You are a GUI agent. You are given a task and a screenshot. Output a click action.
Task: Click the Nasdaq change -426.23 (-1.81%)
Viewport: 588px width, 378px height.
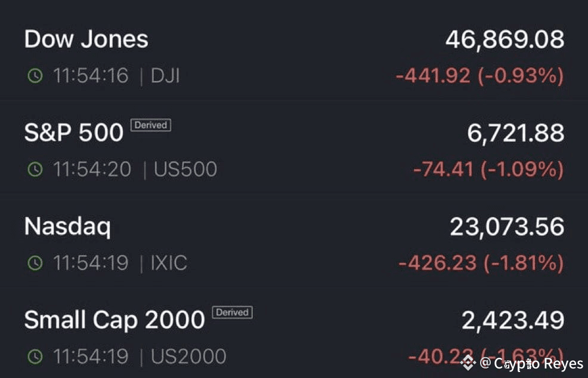pyautogui.click(x=481, y=262)
